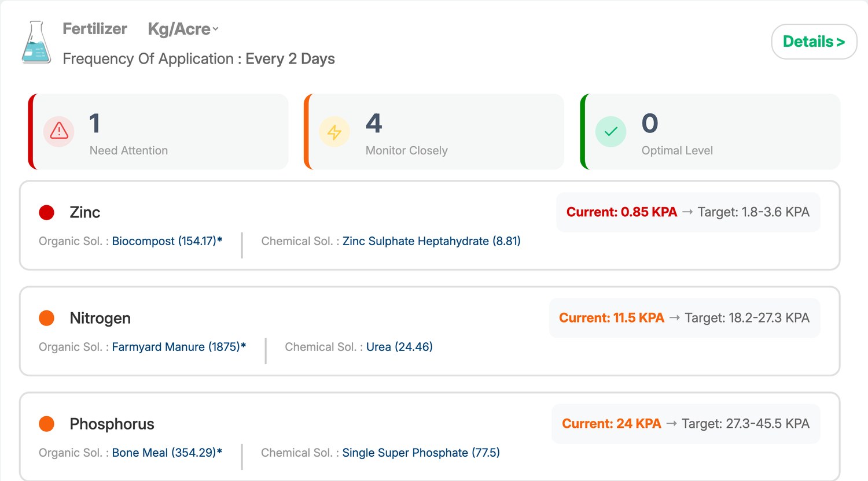868x481 pixels.
Task: Open the Farmyard Manure (1875) link
Action: [x=179, y=347]
